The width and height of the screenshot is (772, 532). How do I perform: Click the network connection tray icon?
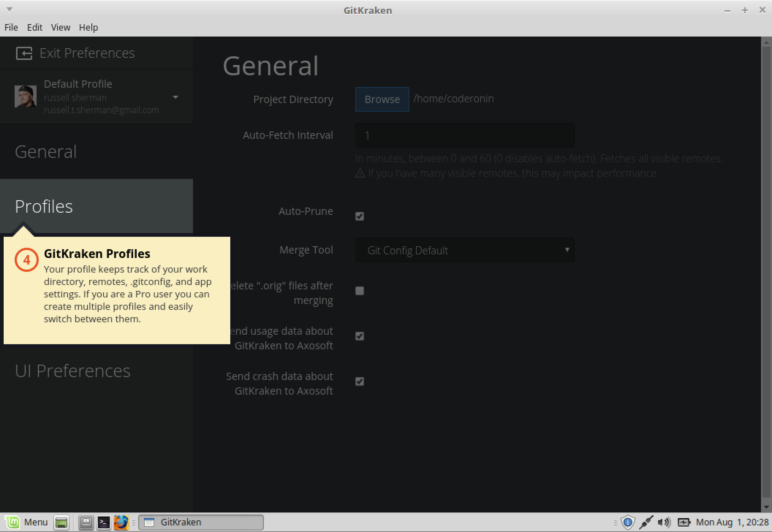tap(646, 522)
